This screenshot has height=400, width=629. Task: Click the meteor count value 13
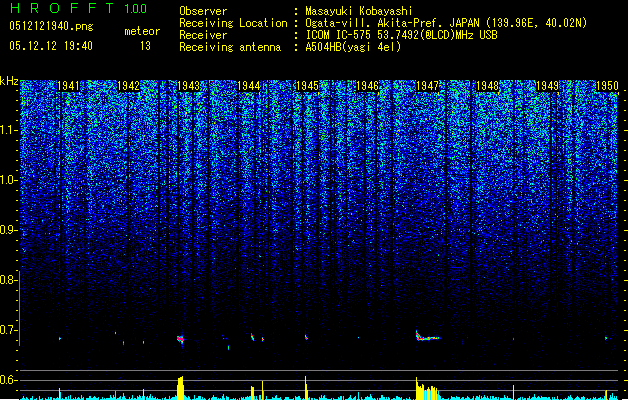pos(145,46)
